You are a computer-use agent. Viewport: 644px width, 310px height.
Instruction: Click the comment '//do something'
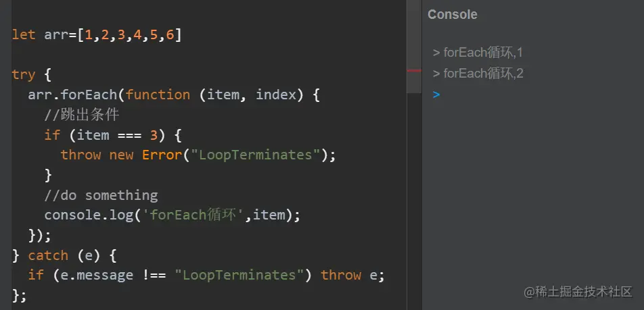click(x=101, y=195)
